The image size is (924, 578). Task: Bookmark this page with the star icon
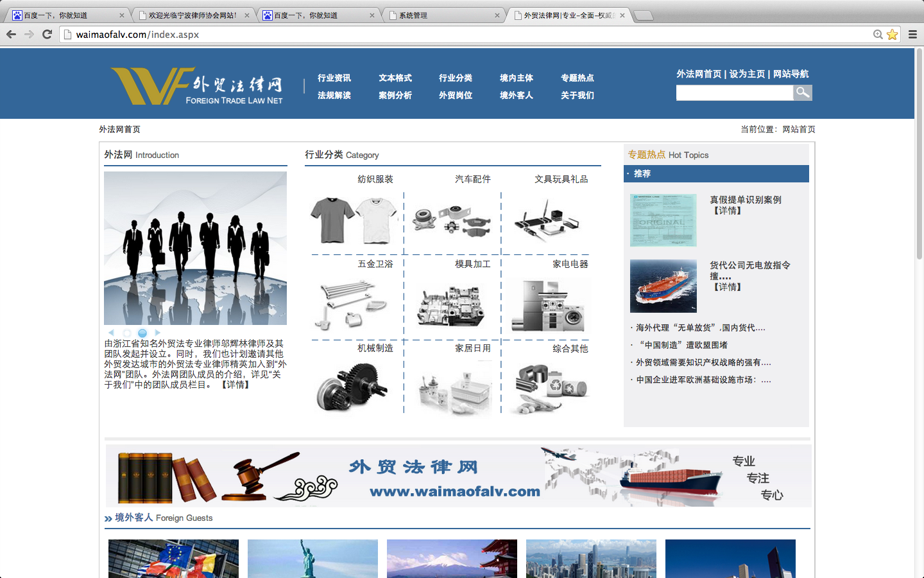pos(892,35)
